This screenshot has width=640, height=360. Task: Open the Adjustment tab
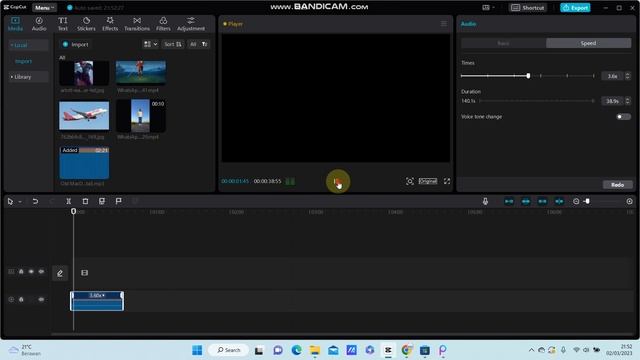click(x=191, y=24)
